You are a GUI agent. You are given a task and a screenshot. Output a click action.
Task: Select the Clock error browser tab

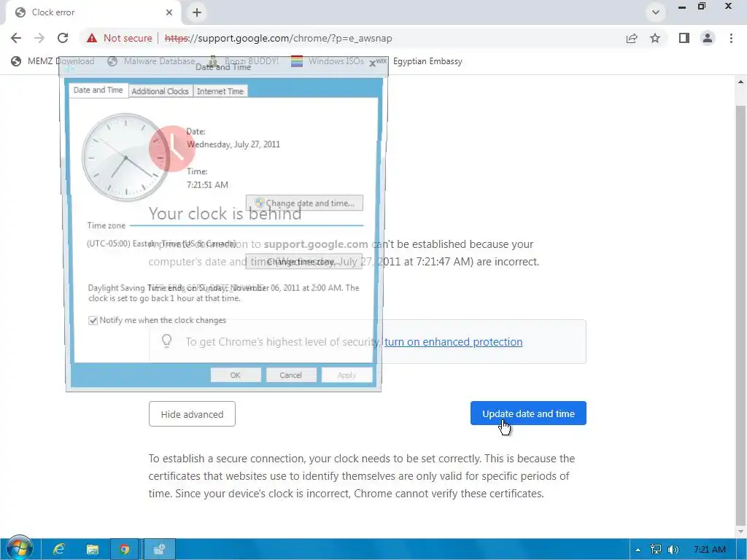coord(93,13)
